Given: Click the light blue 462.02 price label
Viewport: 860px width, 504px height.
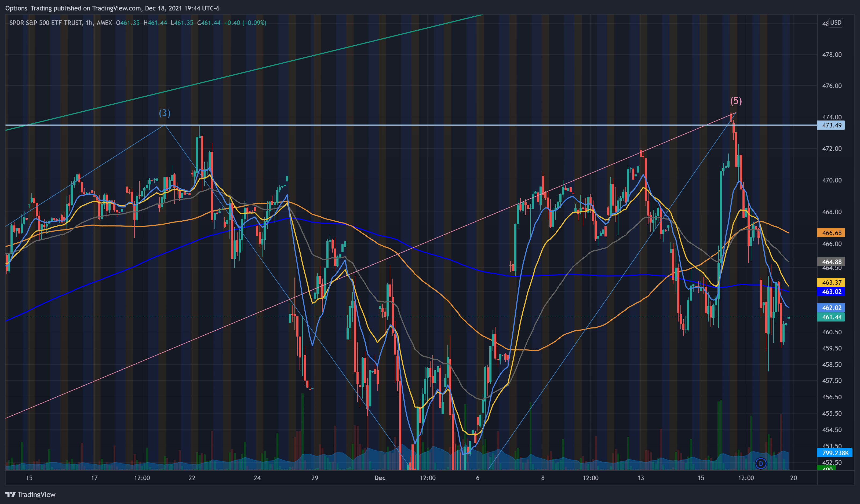Looking at the screenshot, I should coord(831,308).
